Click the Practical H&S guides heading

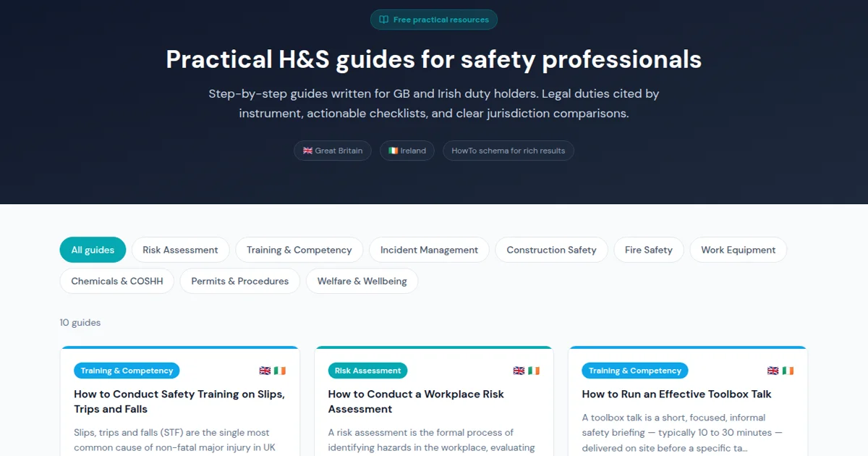[434, 59]
